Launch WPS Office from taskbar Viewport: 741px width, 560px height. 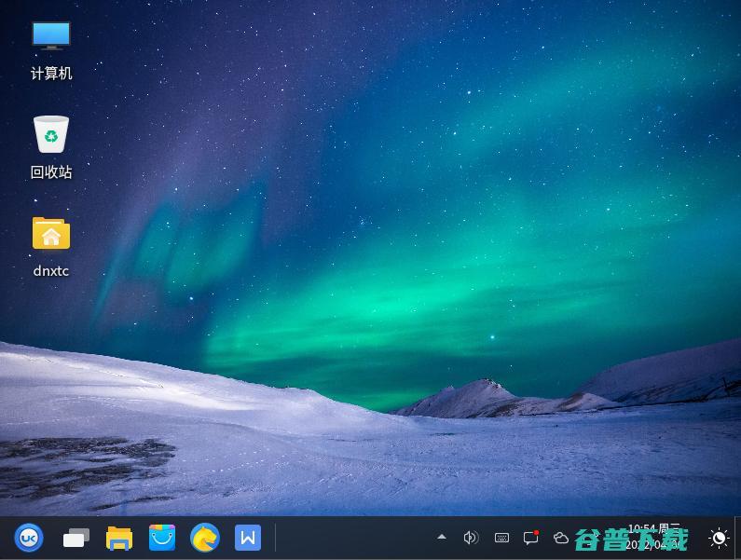pyautogui.click(x=248, y=538)
